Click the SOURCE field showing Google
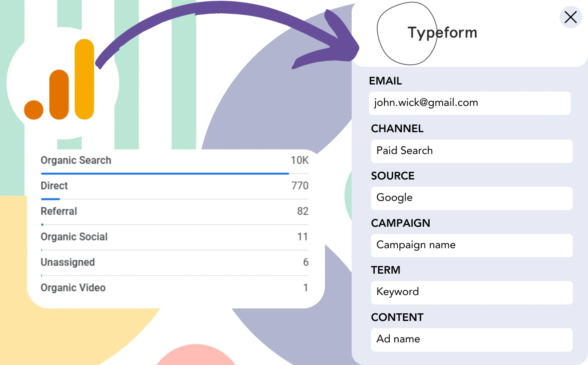 pyautogui.click(x=471, y=198)
